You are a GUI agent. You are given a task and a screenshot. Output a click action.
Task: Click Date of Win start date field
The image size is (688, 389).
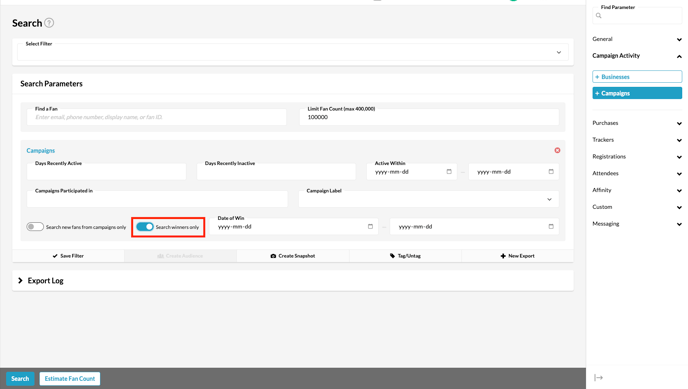(x=294, y=226)
